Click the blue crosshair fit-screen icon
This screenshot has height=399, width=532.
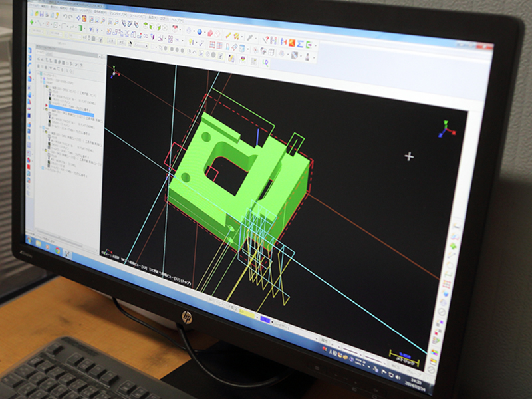[78, 18]
